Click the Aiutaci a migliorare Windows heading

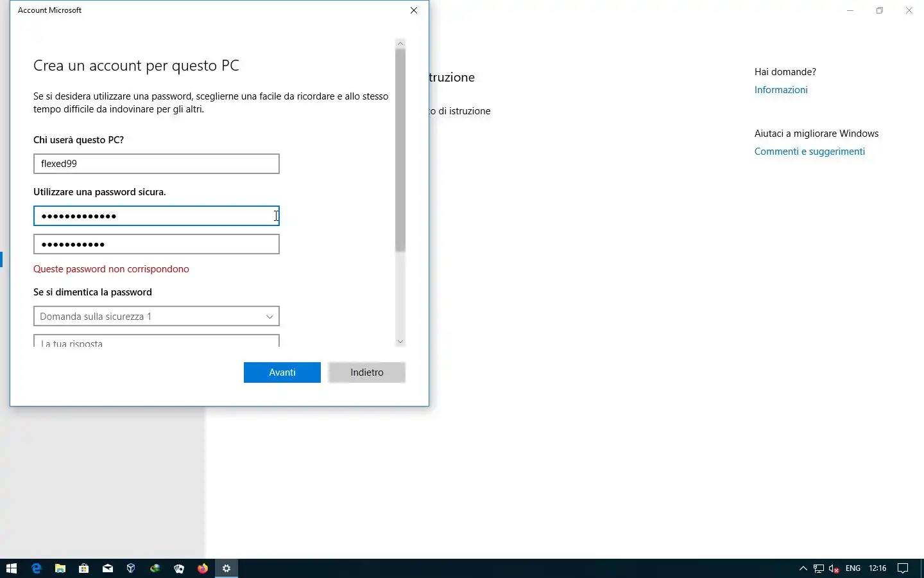(x=816, y=134)
